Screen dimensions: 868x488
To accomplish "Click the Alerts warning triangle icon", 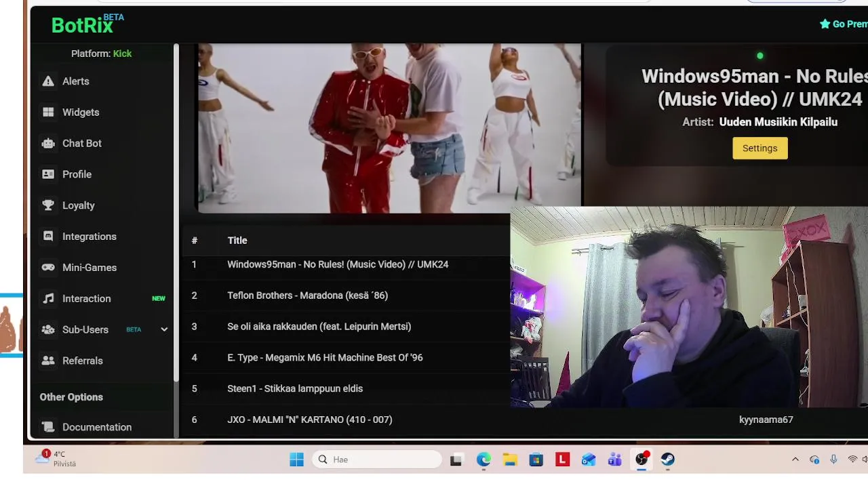I will pyautogui.click(x=48, y=81).
